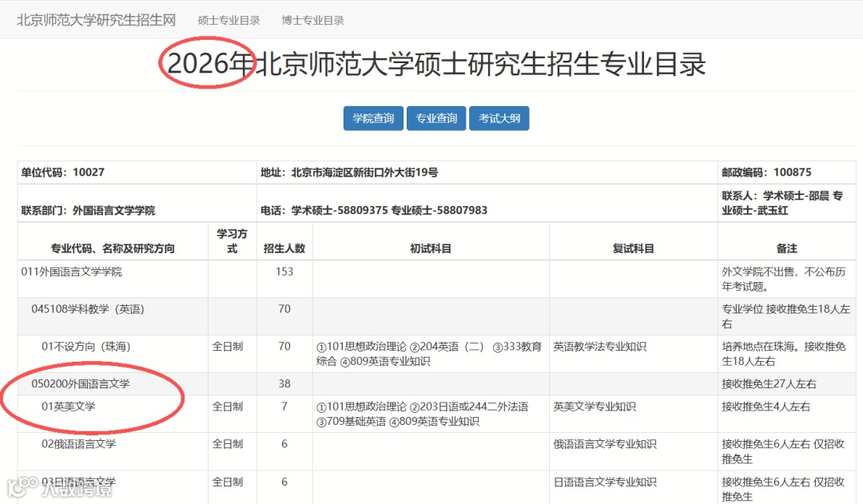The height and width of the screenshot is (504, 863).
Task: Select row 045108学科教学（英语）
Action: [x=436, y=316]
